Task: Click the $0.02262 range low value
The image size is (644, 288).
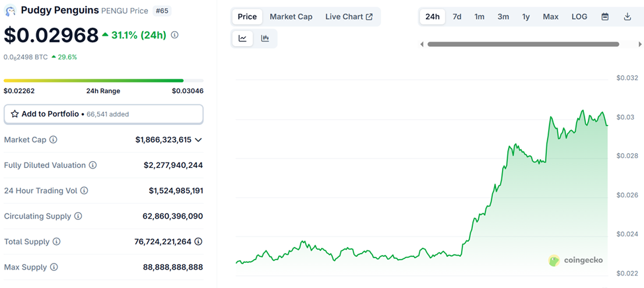Action: click(19, 90)
